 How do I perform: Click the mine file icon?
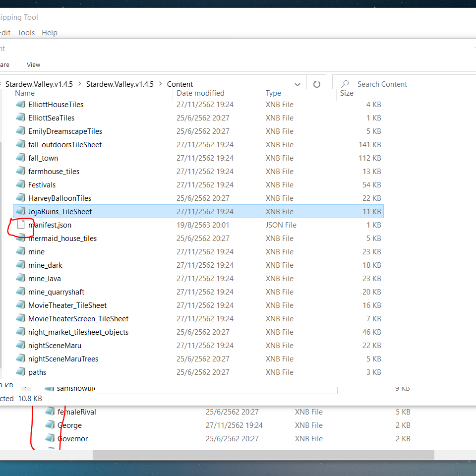click(21, 251)
